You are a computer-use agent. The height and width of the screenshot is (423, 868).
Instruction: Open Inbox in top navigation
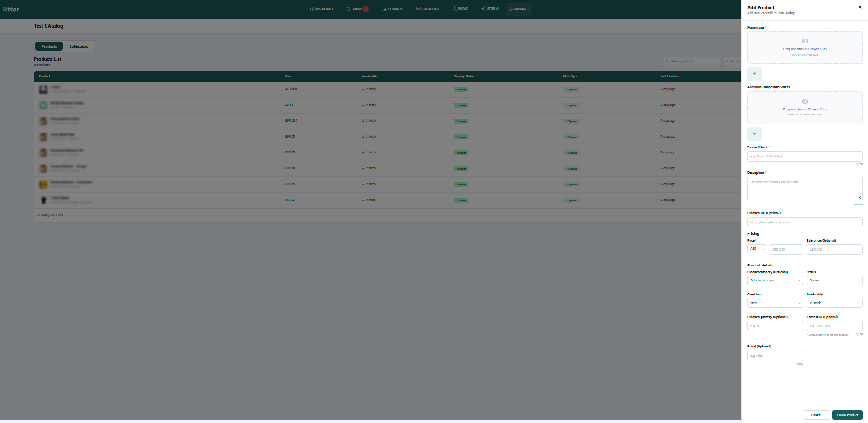(357, 9)
